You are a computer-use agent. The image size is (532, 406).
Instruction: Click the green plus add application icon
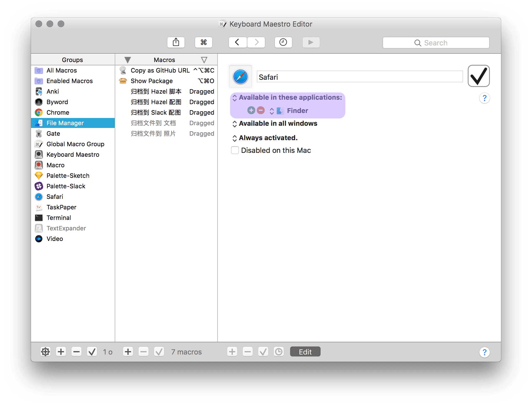[x=251, y=111]
